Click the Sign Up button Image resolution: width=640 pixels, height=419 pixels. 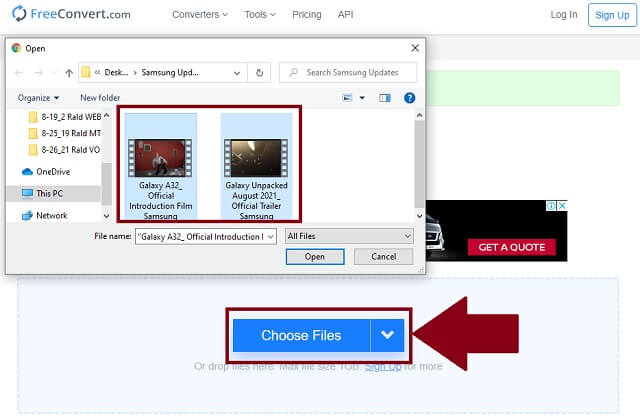(x=612, y=15)
